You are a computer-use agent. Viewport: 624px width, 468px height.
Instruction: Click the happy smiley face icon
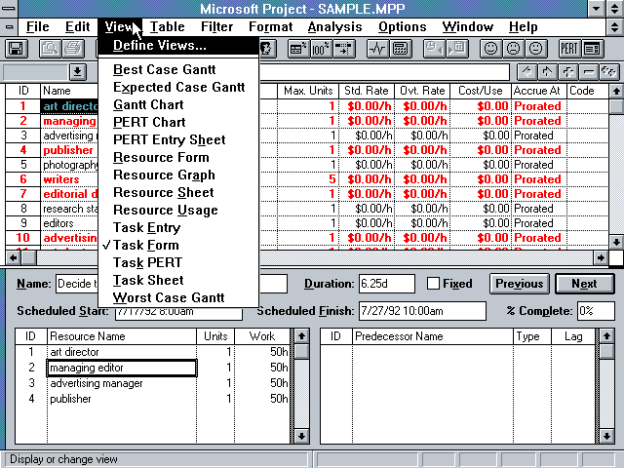click(x=491, y=48)
